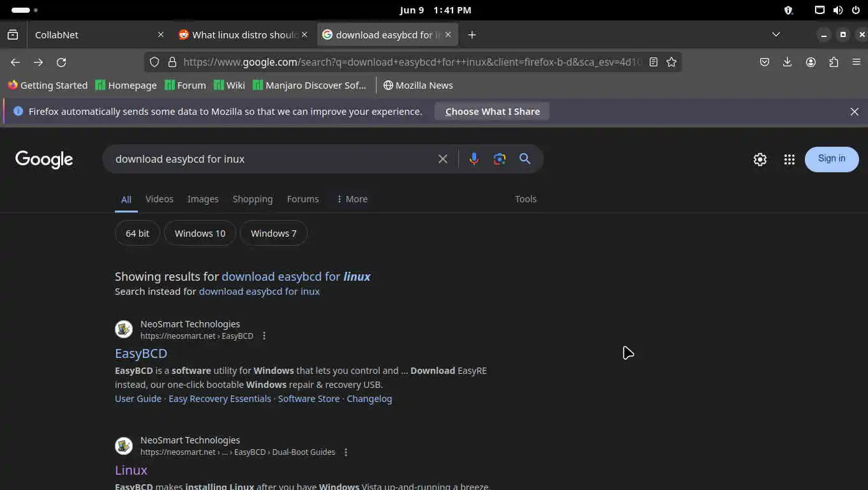The height and width of the screenshot is (490, 868).
Task: Open the Wiki bookmark
Action: coord(229,85)
